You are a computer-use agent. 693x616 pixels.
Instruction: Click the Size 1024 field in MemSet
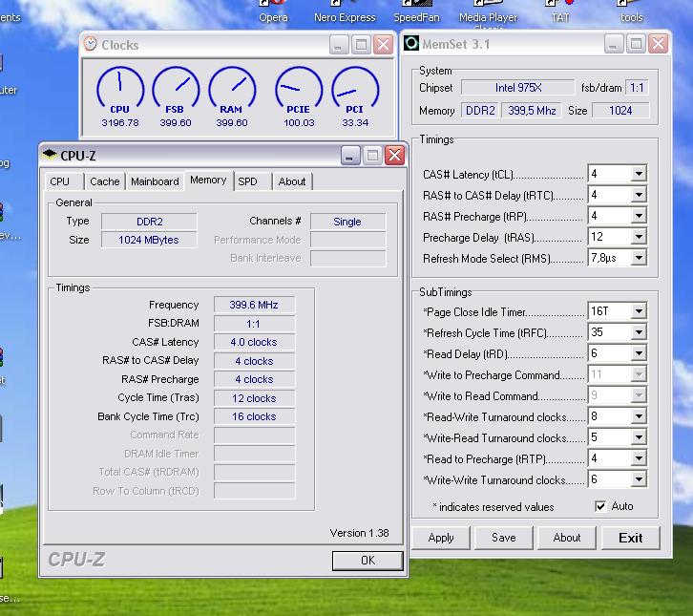(620, 111)
